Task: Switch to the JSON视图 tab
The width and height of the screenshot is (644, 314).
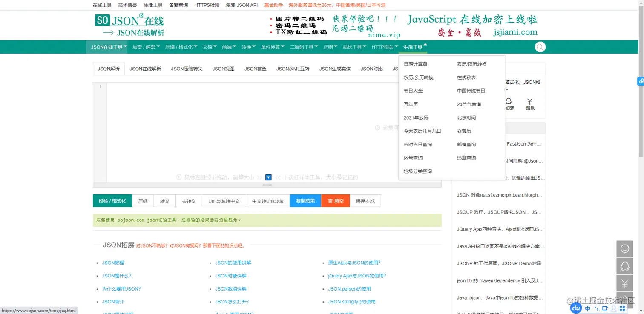Action: 223,69
